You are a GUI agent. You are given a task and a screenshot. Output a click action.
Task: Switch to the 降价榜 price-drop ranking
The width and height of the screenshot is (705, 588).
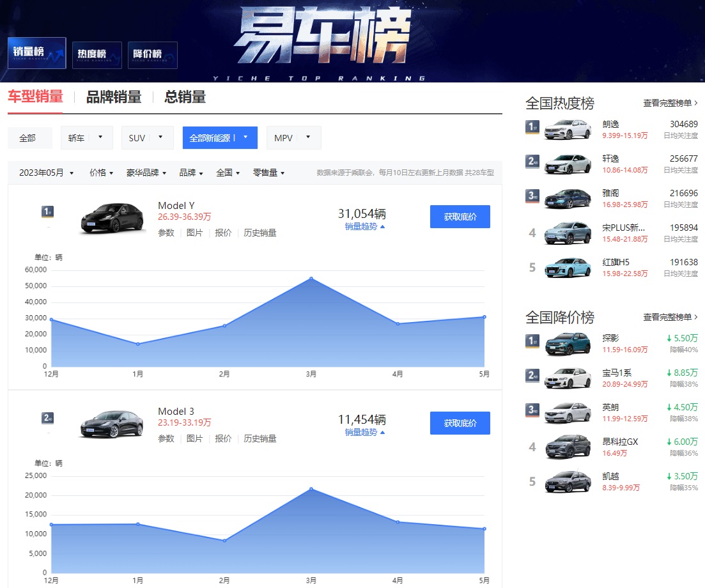152,56
